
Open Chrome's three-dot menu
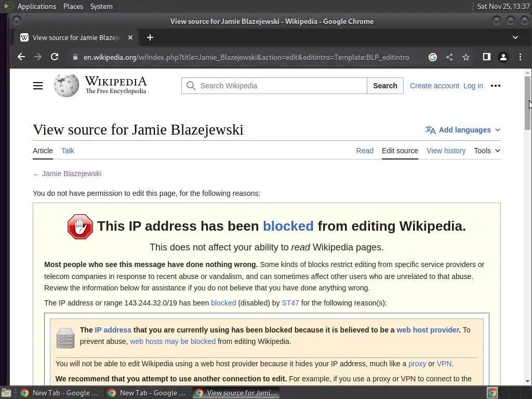(x=520, y=57)
